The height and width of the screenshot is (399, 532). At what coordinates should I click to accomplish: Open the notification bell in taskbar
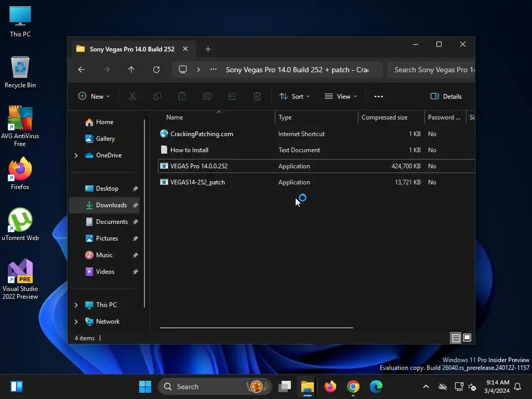click(x=518, y=387)
